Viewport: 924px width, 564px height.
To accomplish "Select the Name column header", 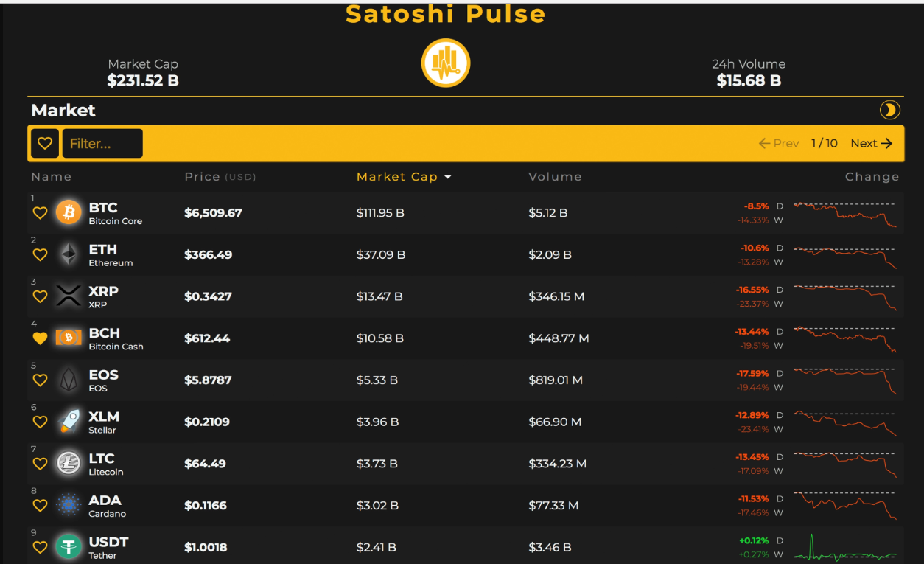I will tap(51, 177).
